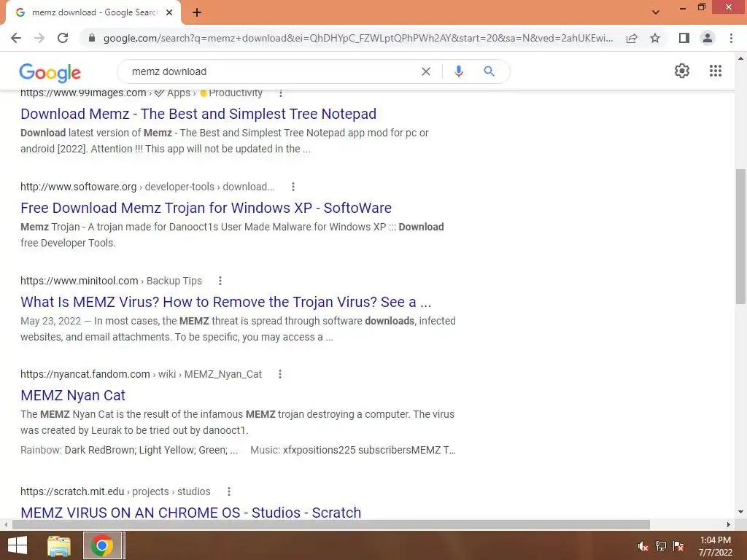Click the http://www.softoware.org URL text

(x=79, y=187)
